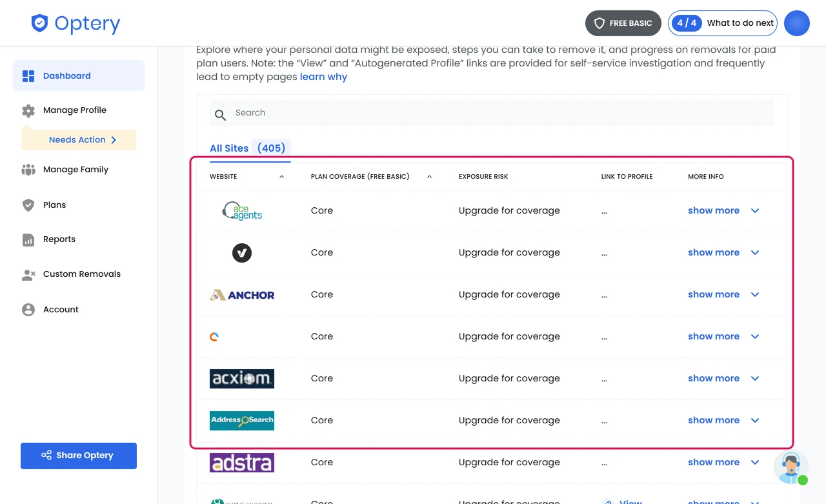Expand show more chevron for Ace Agents

(x=755, y=211)
